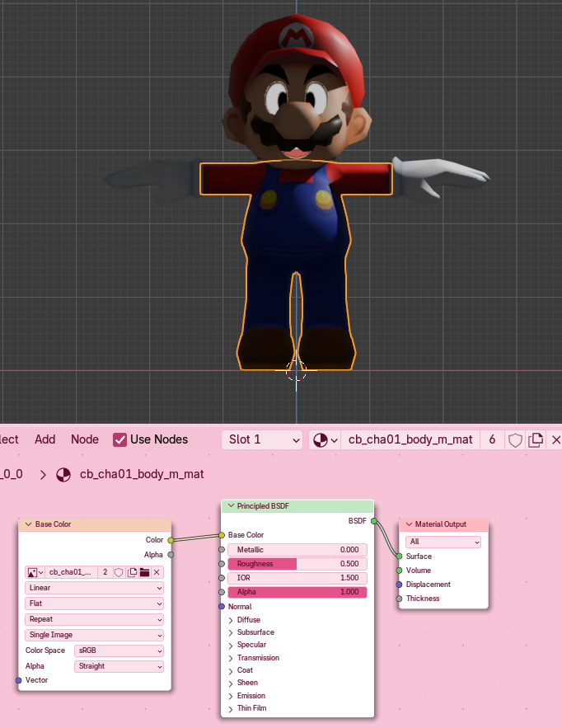
Task: Expand the Coat panel
Action: pos(231,670)
